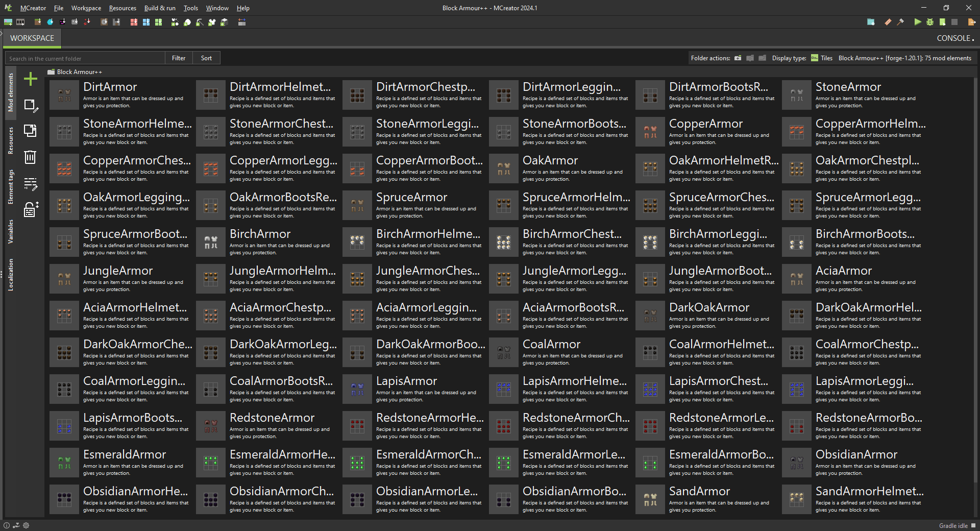The width and height of the screenshot is (980, 531).
Task: Click the Block Armour++ root folder breadcrumb
Action: click(79, 72)
